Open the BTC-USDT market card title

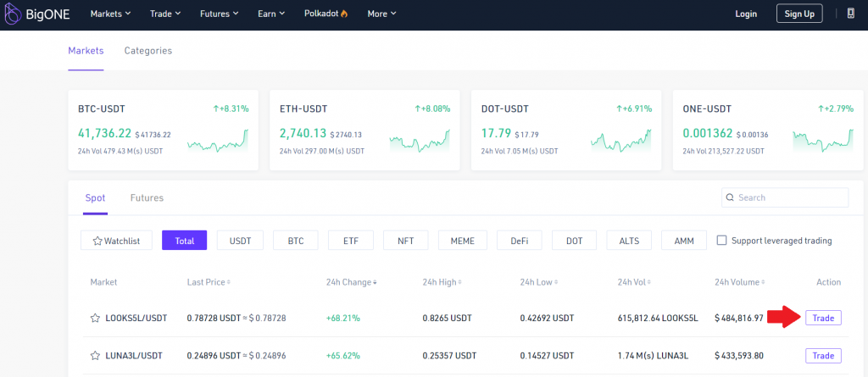[x=102, y=108]
